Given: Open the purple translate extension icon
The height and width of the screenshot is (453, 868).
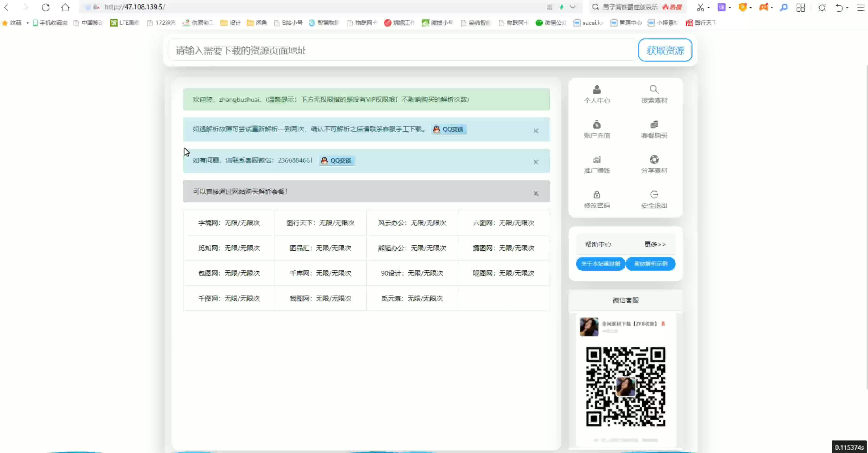Looking at the screenshot, I should click(722, 7).
